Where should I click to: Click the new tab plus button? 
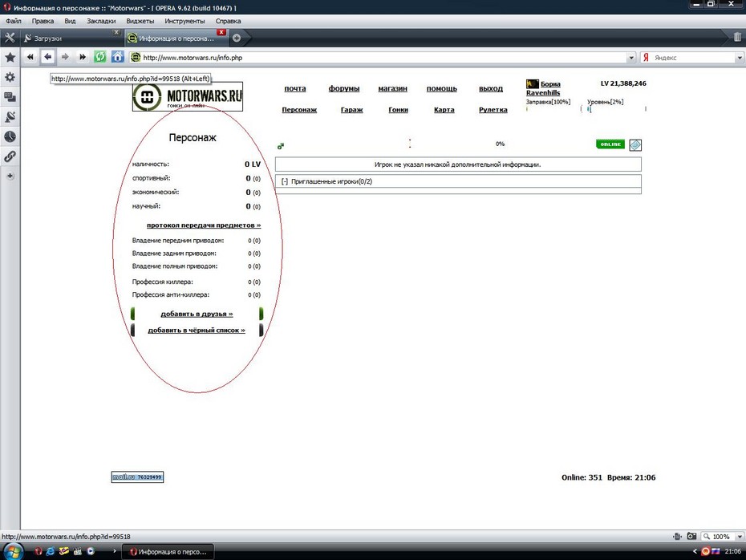pyautogui.click(x=237, y=38)
